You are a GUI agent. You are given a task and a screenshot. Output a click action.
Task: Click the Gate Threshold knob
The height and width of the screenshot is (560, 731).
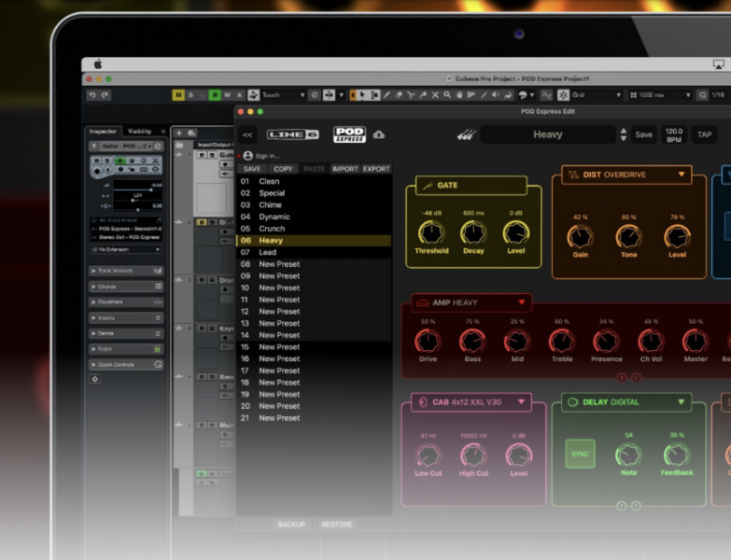tap(430, 232)
